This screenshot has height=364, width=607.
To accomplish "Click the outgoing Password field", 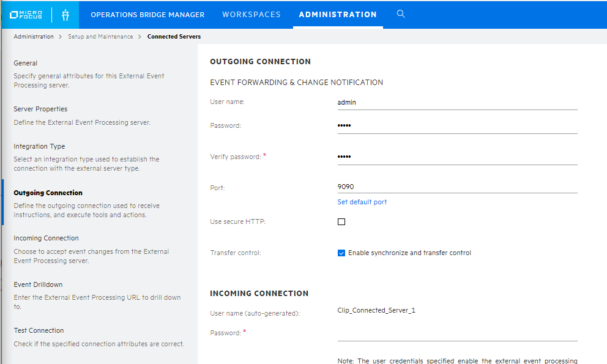I will (457, 126).
